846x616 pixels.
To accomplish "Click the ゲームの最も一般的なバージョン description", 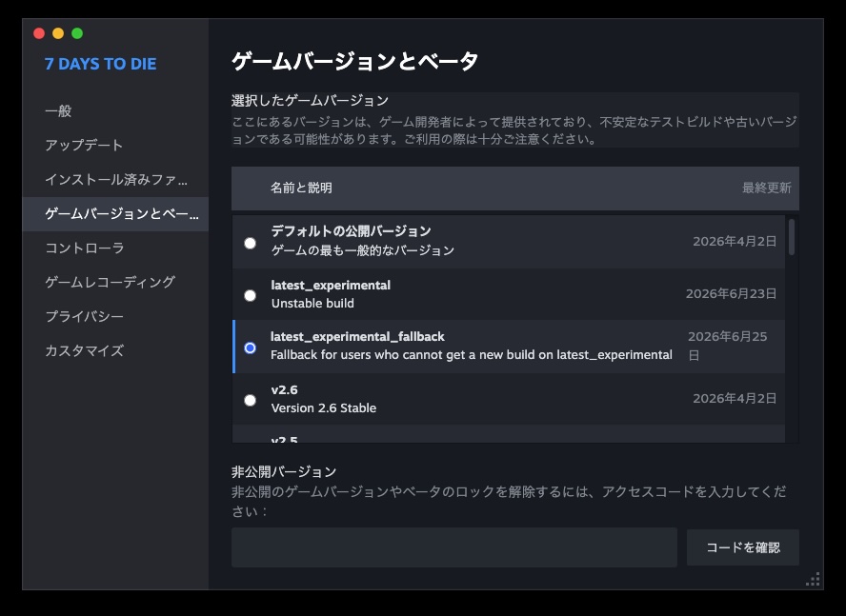I will pos(363,250).
